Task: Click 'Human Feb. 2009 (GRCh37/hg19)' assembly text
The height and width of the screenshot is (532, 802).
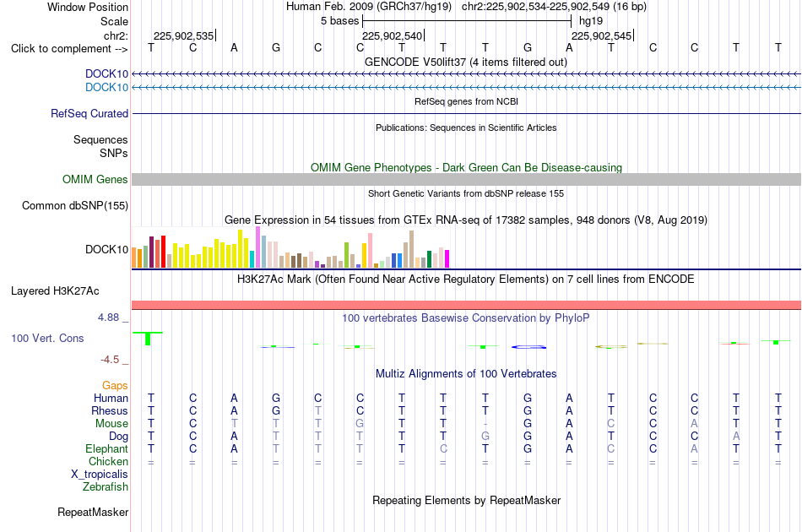Action: click(x=369, y=7)
